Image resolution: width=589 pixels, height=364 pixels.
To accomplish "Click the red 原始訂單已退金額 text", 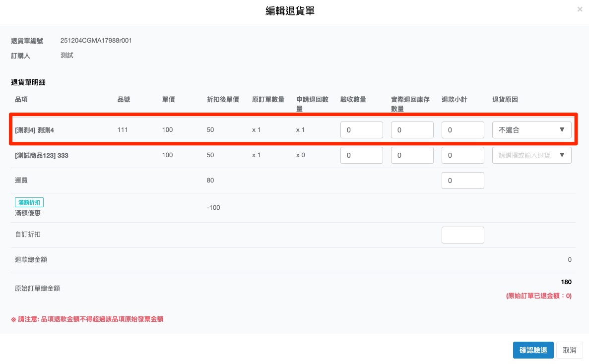I will point(538,296).
